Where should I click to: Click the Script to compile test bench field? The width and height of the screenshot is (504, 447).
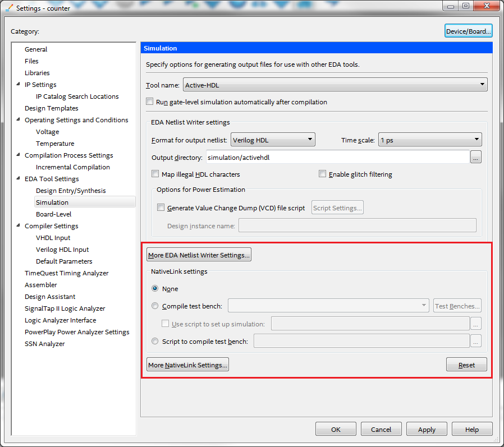pos(361,341)
